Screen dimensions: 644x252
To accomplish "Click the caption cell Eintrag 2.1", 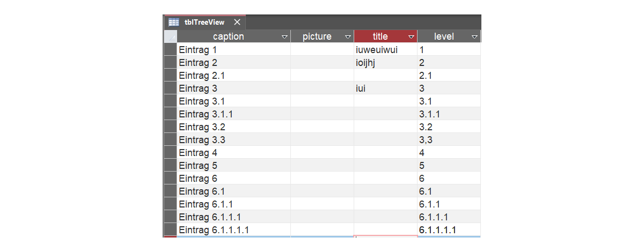I will (233, 76).
